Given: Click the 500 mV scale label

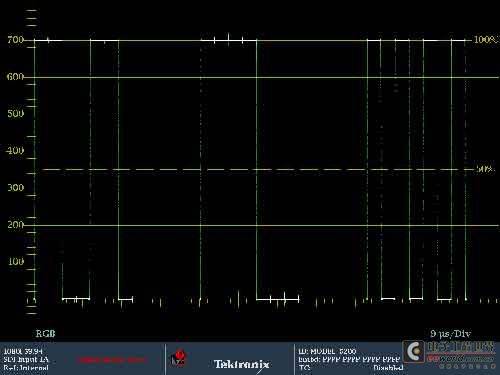Looking at the screenshot, I should 15,114.
